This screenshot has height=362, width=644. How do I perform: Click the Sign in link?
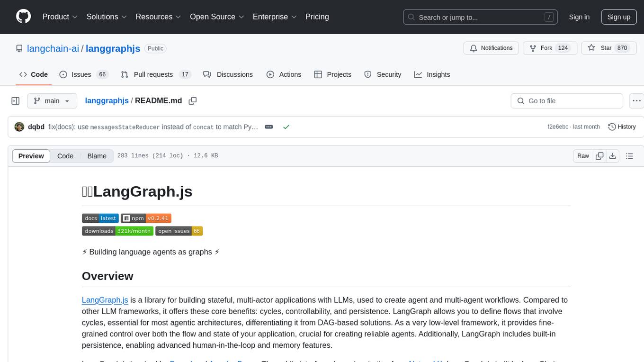tap(579, 17)
